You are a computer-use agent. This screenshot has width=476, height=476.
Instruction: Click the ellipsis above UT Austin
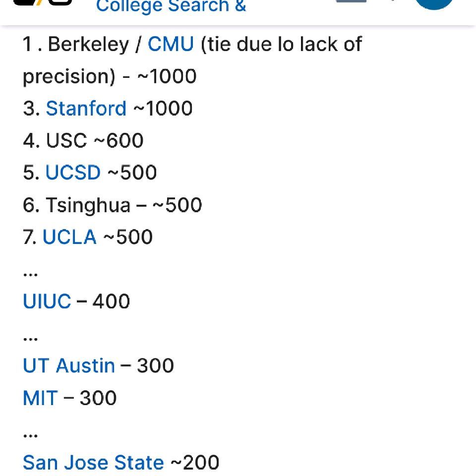pyautogui.click(x=30, y=338)
